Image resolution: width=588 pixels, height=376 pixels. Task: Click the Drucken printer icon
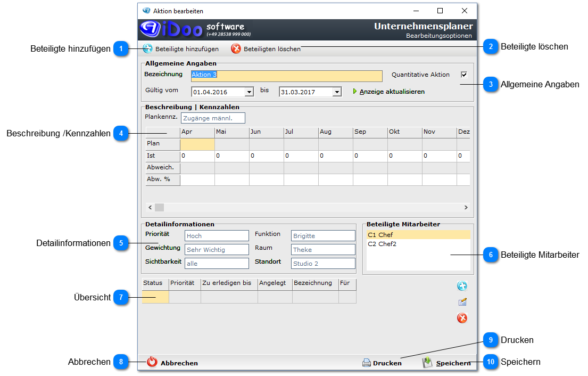tap(367, 363)
